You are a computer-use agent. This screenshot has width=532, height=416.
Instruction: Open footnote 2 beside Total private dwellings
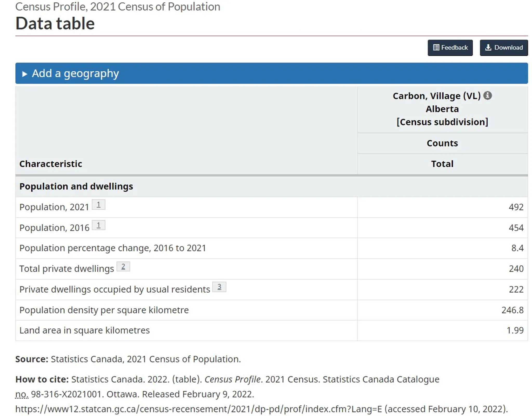click(x=123, y=266)
